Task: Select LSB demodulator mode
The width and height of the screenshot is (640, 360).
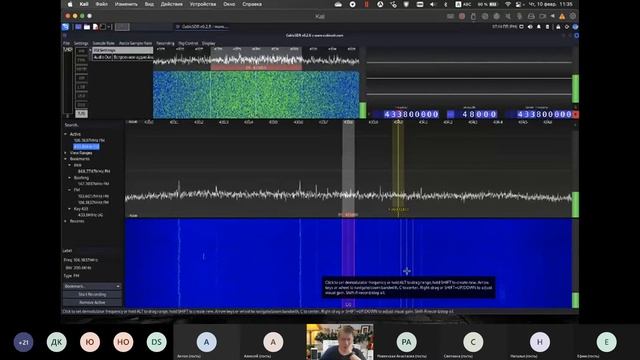Action: [x=81, y=87]
